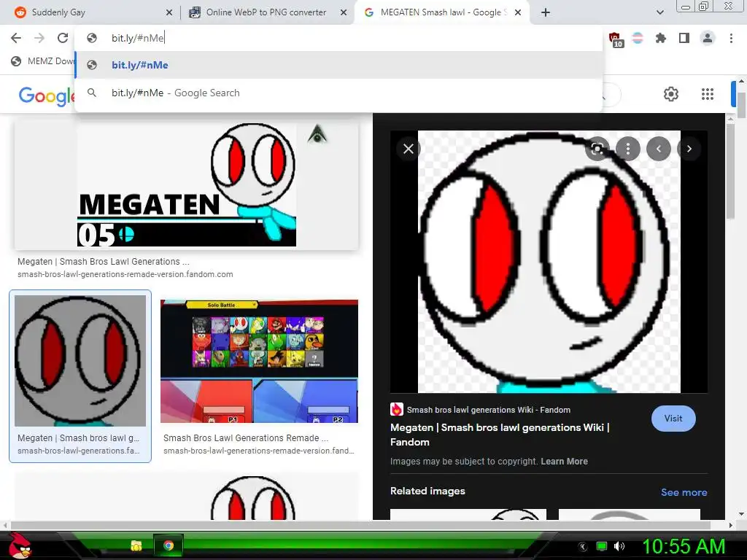Click the smash-bros-lawl-generations.fa… source text
This screenshot has width=747, height=560.
79,451
